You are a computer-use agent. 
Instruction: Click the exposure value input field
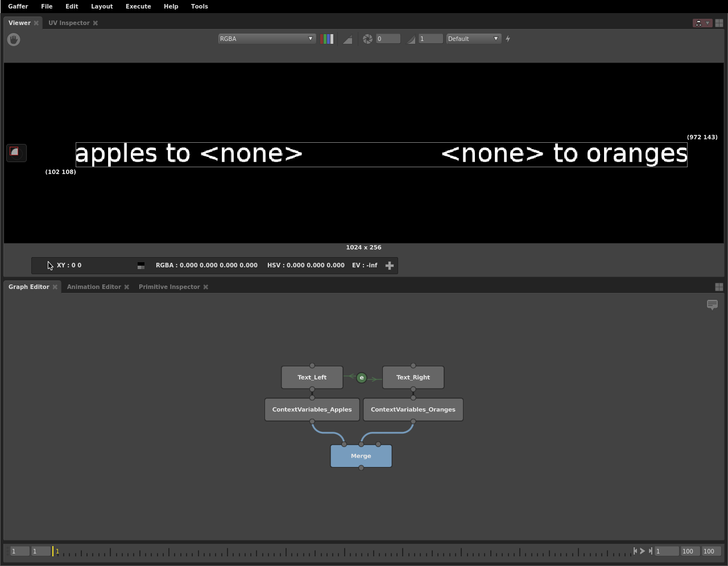(388, 39)
